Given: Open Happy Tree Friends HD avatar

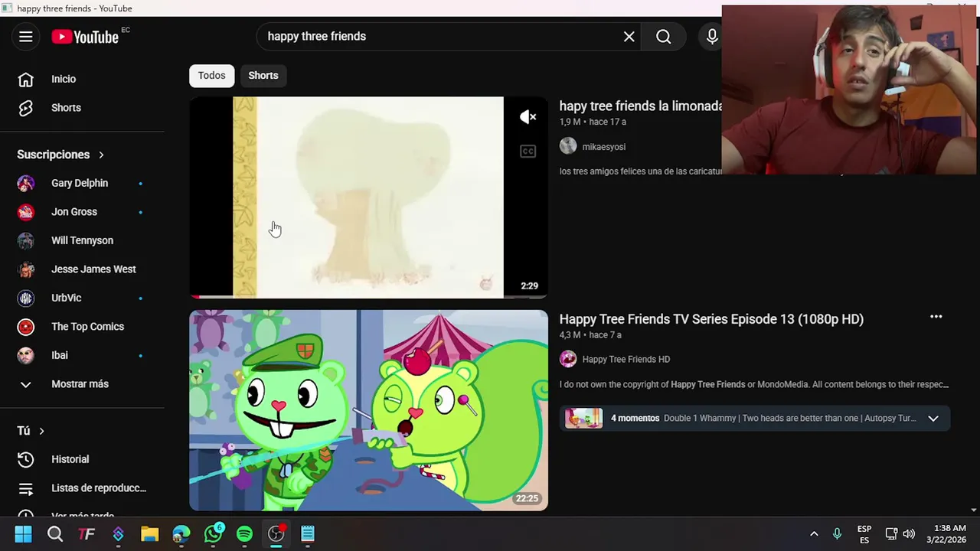Looking at the screenshot, I should (x=568, y=359).
